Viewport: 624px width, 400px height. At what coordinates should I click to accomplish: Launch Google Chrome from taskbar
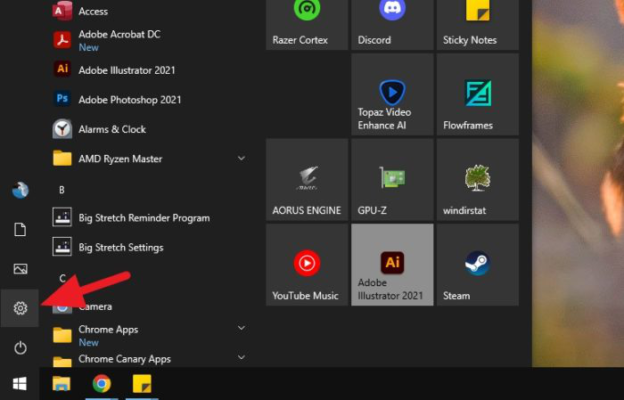click(102, 384)
